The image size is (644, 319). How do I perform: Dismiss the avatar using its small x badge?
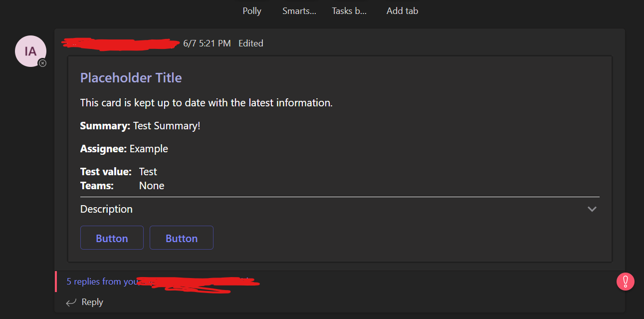point(43,63)
